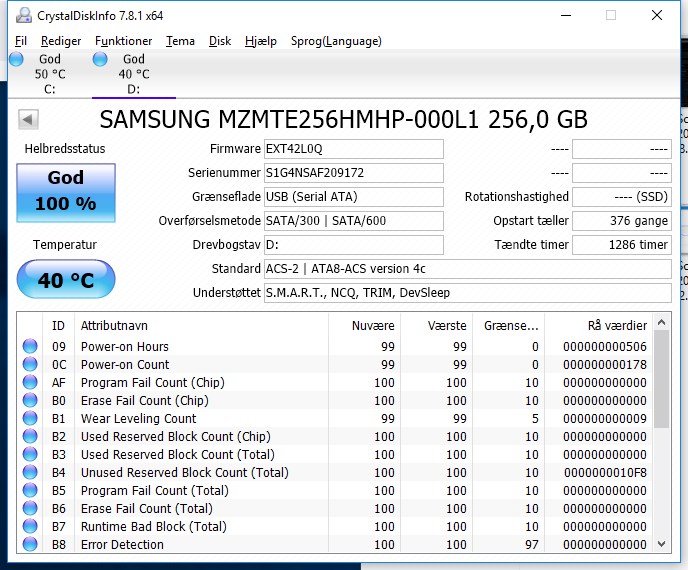
Task: Click raw value 000000000009
Action: coord(605,419)
